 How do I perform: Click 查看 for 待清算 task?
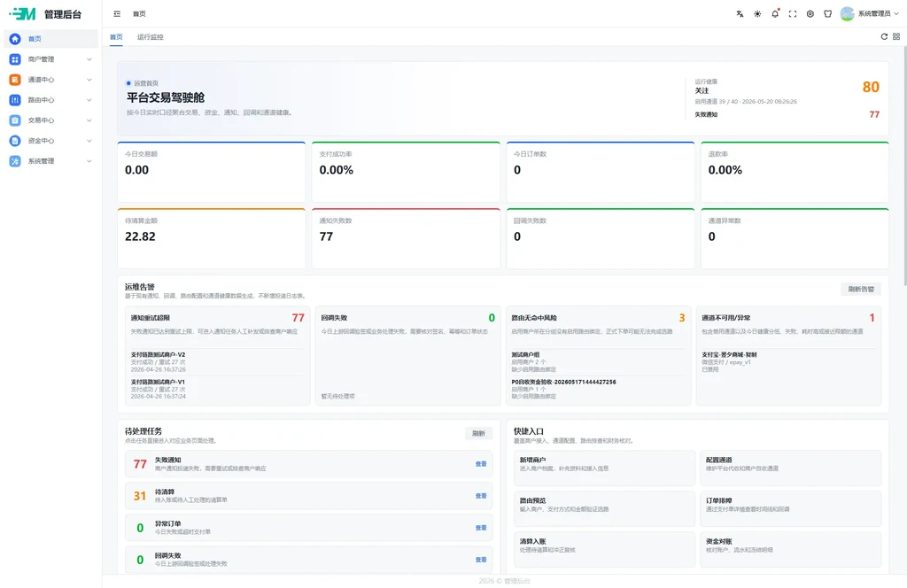[x=481, y=496]
